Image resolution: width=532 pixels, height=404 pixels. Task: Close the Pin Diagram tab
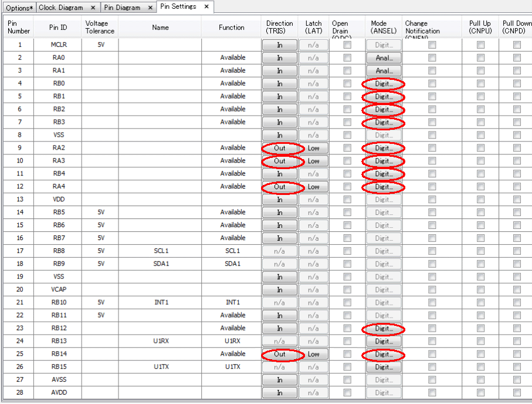150,8
